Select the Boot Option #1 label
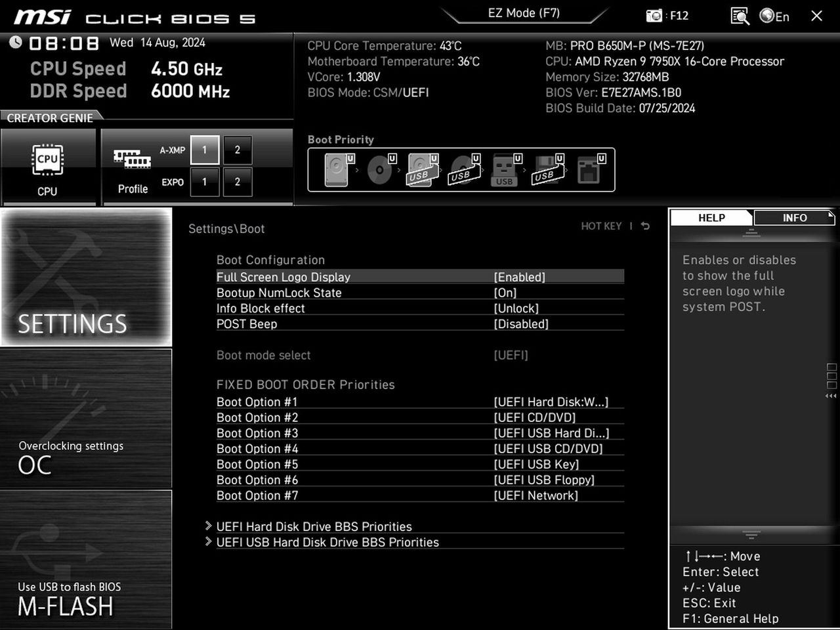The width and height of the screenshot is (840, 630). [x=257, y=402]
